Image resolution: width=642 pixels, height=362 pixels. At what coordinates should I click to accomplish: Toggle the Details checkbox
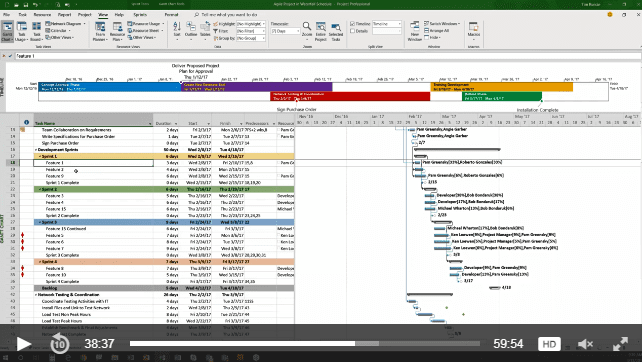tap(353, 31)
